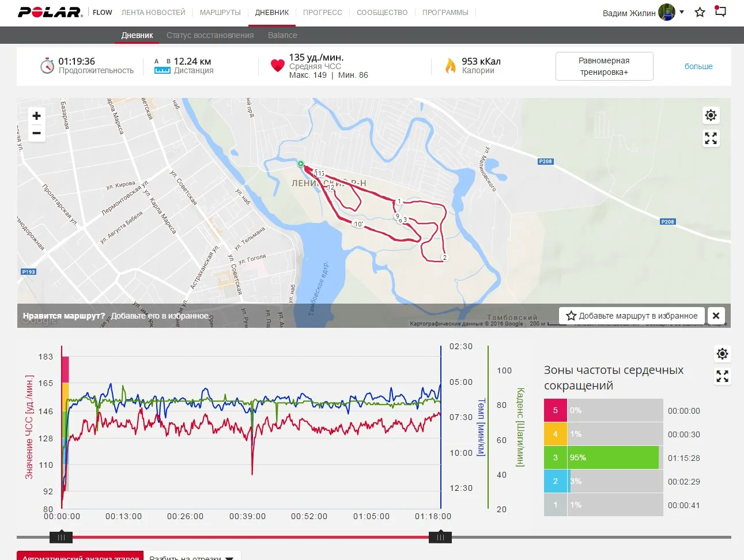Expand the heart rate chart fullscreen
Image resolution: width=744 pixels, height=560 pixels.
(x=722, y=376)
